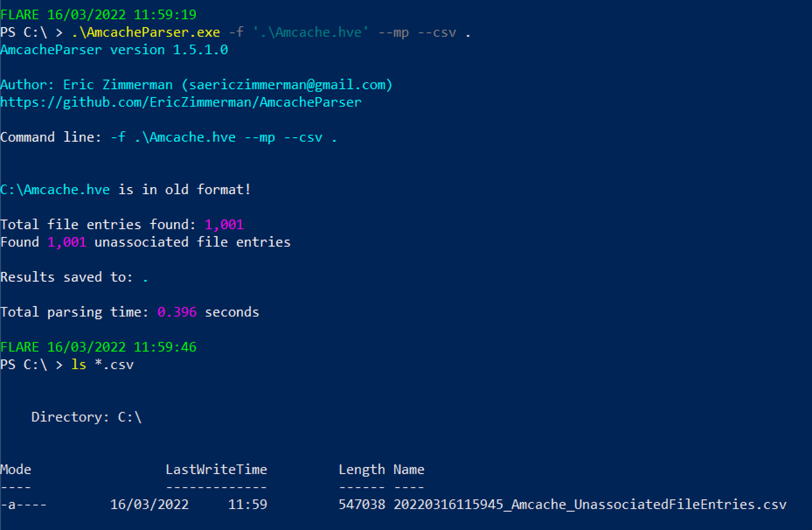Click the C:\Amcache.hve path in old format message
812x530 pixels.
click(55, 189)
